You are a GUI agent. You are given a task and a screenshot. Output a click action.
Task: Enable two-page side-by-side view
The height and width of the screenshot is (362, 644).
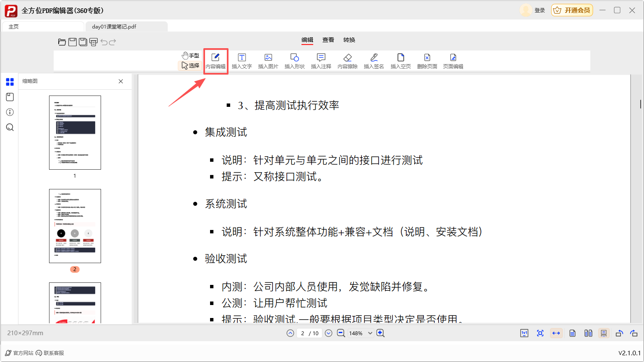[x=588, y=333]
